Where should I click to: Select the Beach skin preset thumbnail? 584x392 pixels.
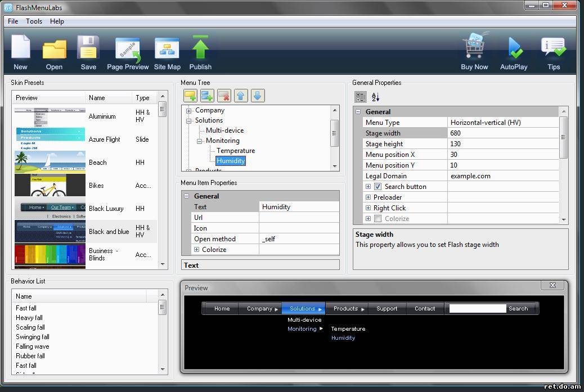pos(50,163)
